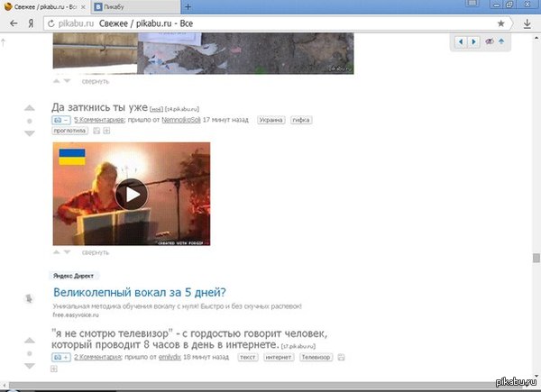Open the '5 Комментариев' link
This screenshot has width=541, height=392.
(x=98, y=119)
